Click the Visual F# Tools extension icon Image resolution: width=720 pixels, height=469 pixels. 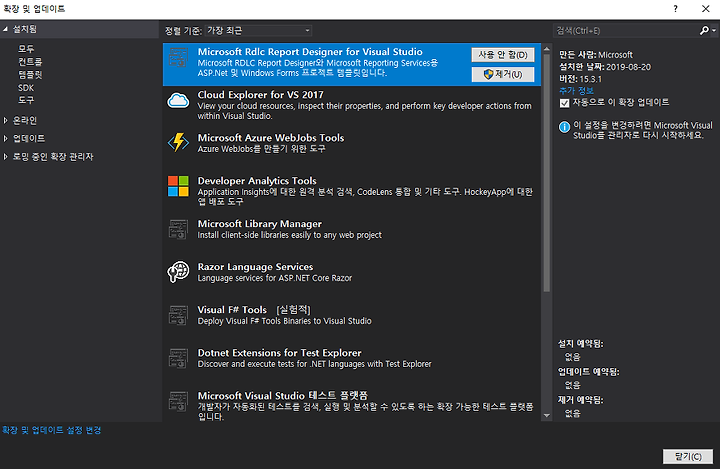(178, 315)
